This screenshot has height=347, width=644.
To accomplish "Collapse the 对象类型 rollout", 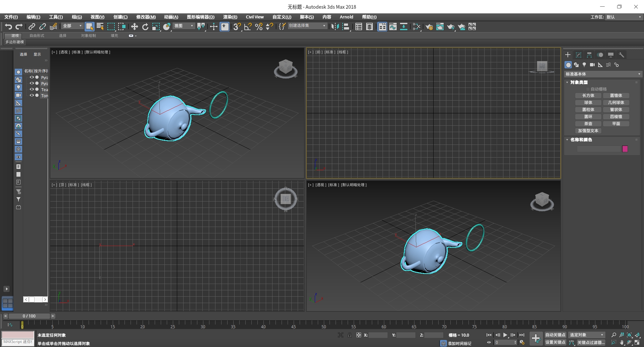I will [579, 82].
